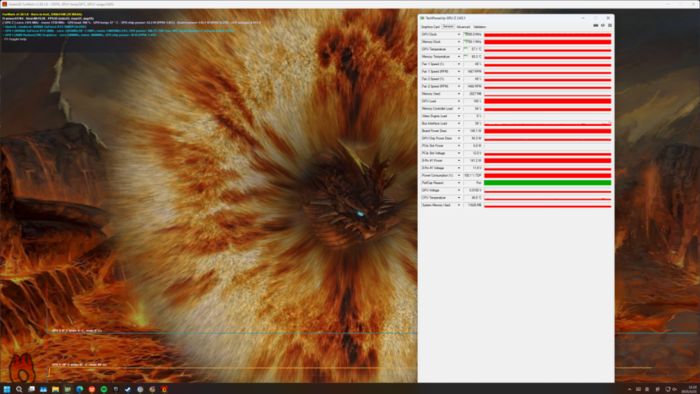This screenshot has height=394, width=700.
Task: Open Microsoft Edge from the taskbar
Action: click(x=79, y=389)
